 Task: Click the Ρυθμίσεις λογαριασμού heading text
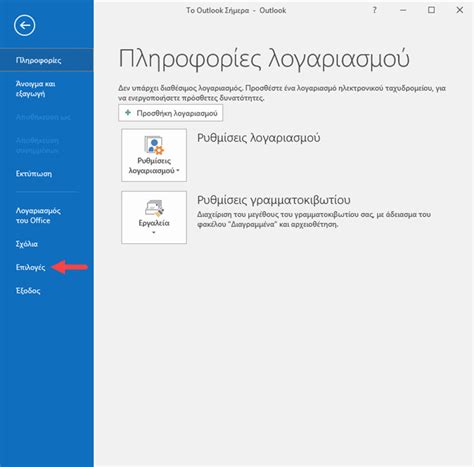click(x=259, y=138)
